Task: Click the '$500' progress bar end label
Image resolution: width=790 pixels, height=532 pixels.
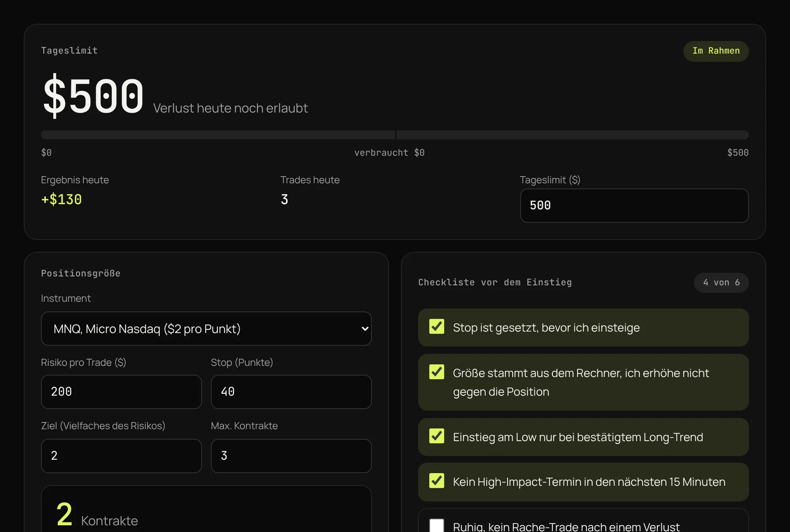Action: (738, 152)
